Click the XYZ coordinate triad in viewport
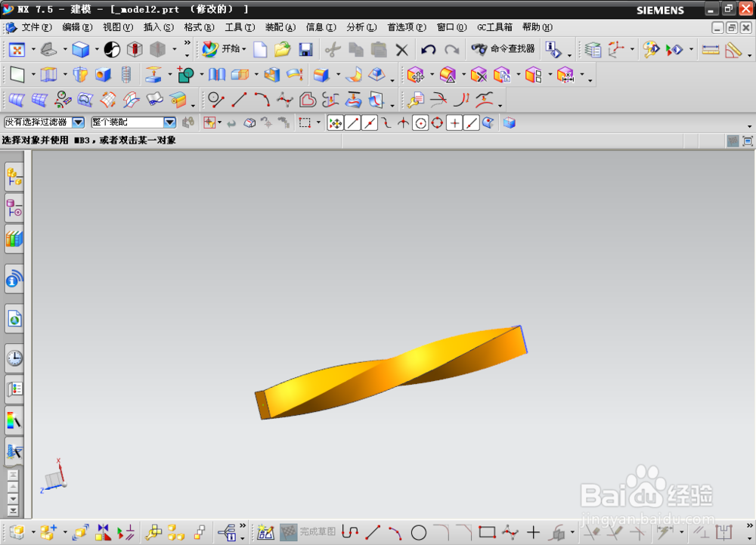Viewport: 756px width, 545px height. click(53, 476)
